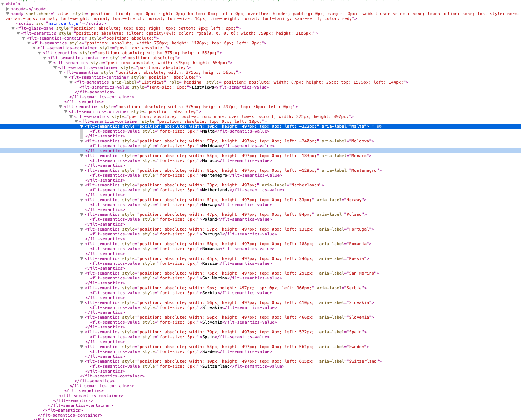Collapse the Moldova semantics node
This screenshot has height=420, width=521.
pyautogui.click(x=82, y=141)
